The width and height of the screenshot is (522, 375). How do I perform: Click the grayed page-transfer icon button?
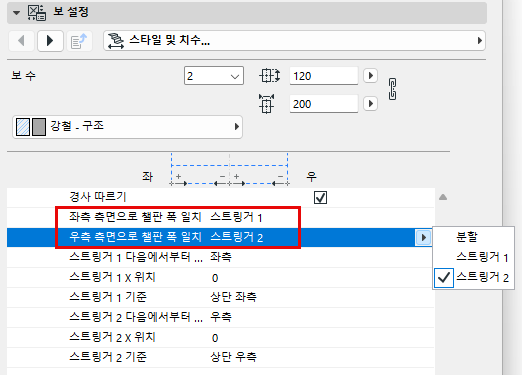coord(79,41)
